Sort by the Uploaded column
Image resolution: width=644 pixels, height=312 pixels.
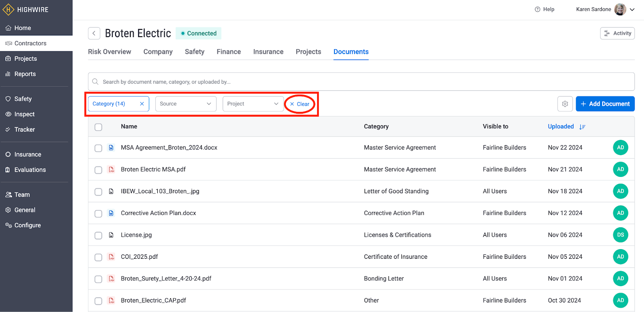(x=561, y=127)
